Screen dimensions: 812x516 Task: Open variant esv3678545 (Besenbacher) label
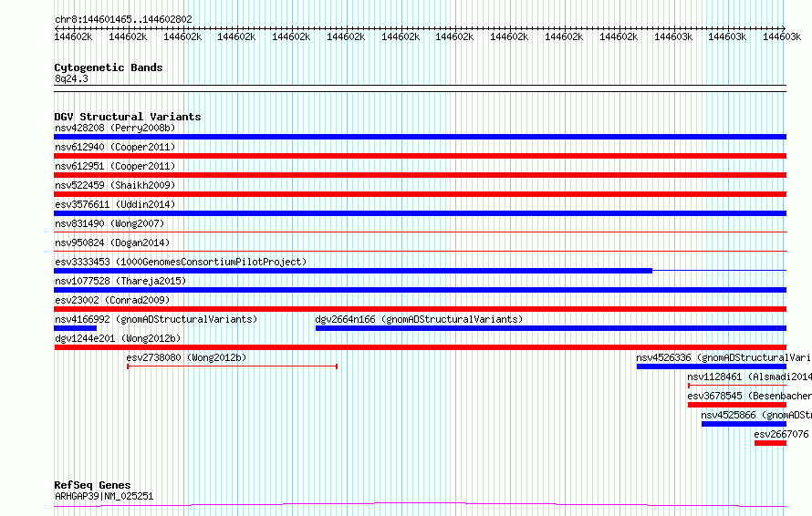point(749,396)
